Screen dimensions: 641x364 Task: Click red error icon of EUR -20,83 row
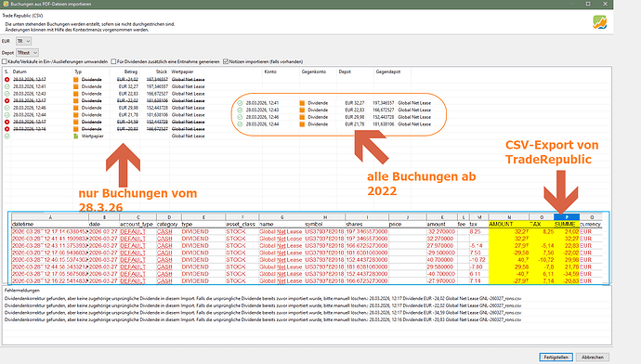[x=7, y=129]
